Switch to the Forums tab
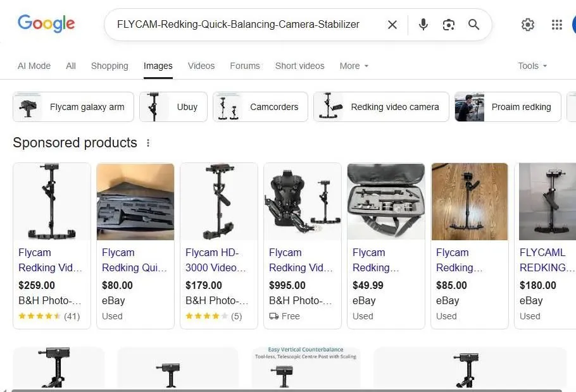Image resolution: width=576 pixels, height=392 pixels. [245, 66]
